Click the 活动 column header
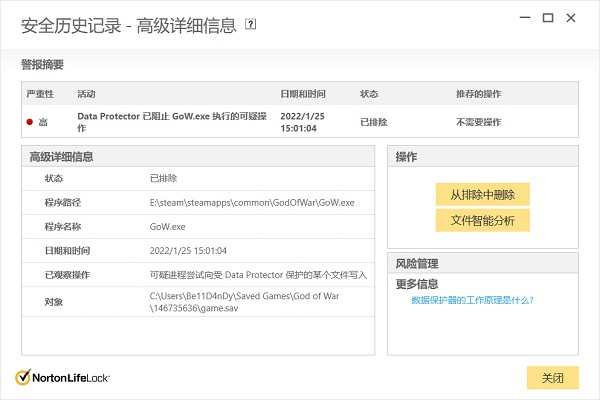Image resolution: width=600 pixels, height=400 pixels. (86, 94)
